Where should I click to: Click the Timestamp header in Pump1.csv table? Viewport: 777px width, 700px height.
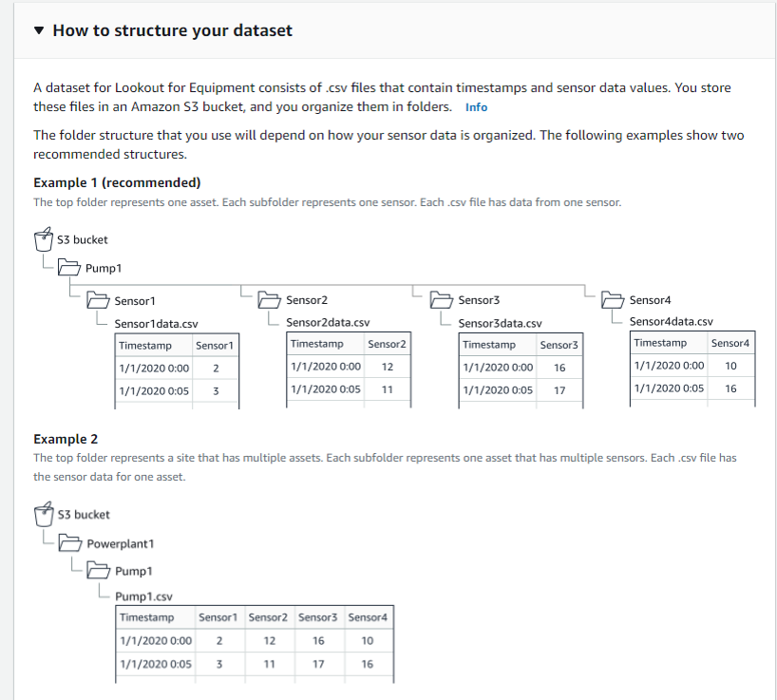coord(146,617)
